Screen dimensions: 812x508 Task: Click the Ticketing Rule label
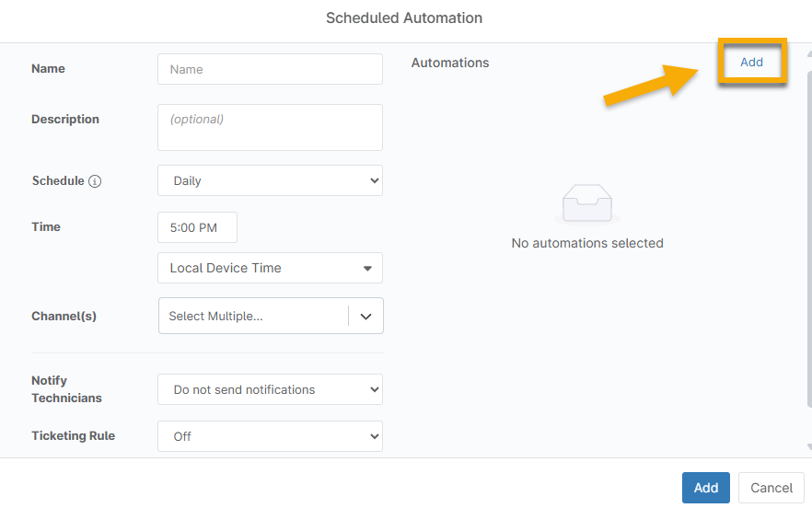pos(74,435)
